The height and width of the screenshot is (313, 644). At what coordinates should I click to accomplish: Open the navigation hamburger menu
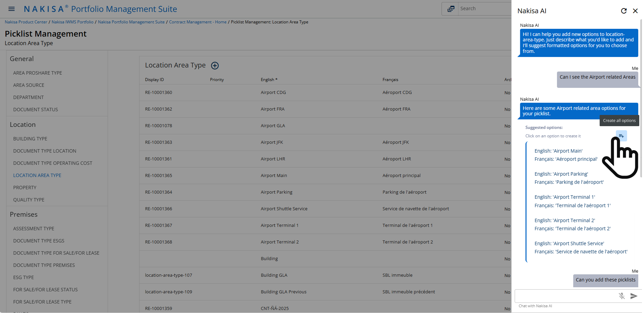[11, 9]
